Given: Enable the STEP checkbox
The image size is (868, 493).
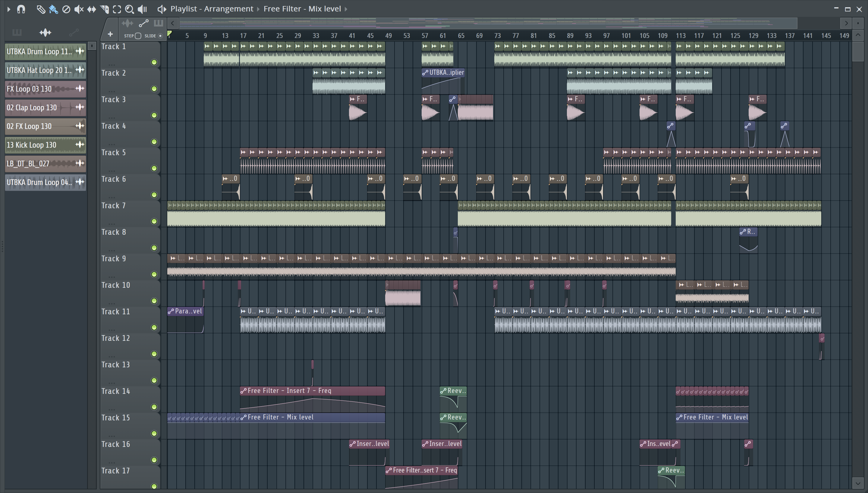Looking at the screenshot, I should [138, 36].
